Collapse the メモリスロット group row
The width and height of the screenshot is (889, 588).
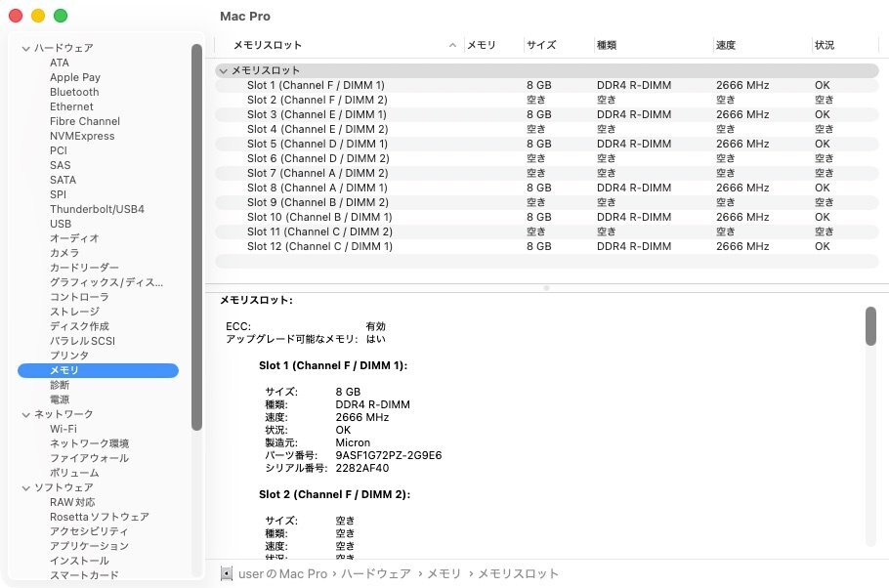[223, 71]
